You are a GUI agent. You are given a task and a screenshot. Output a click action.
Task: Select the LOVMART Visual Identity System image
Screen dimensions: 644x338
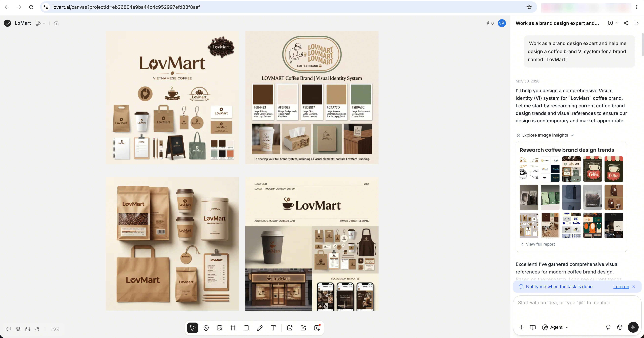pyautogui.click(x=312, y=97)
